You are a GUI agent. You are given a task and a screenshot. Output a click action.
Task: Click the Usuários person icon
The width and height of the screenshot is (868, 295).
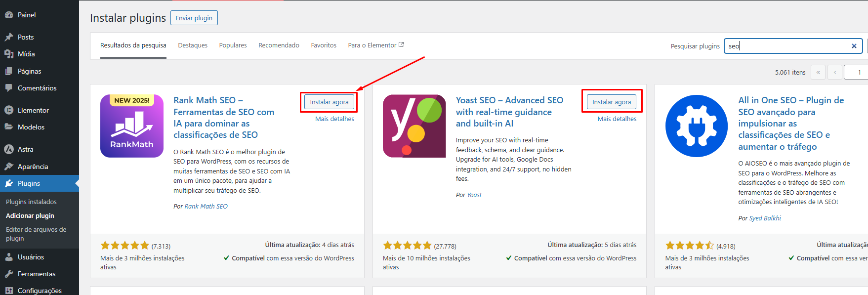9,257
